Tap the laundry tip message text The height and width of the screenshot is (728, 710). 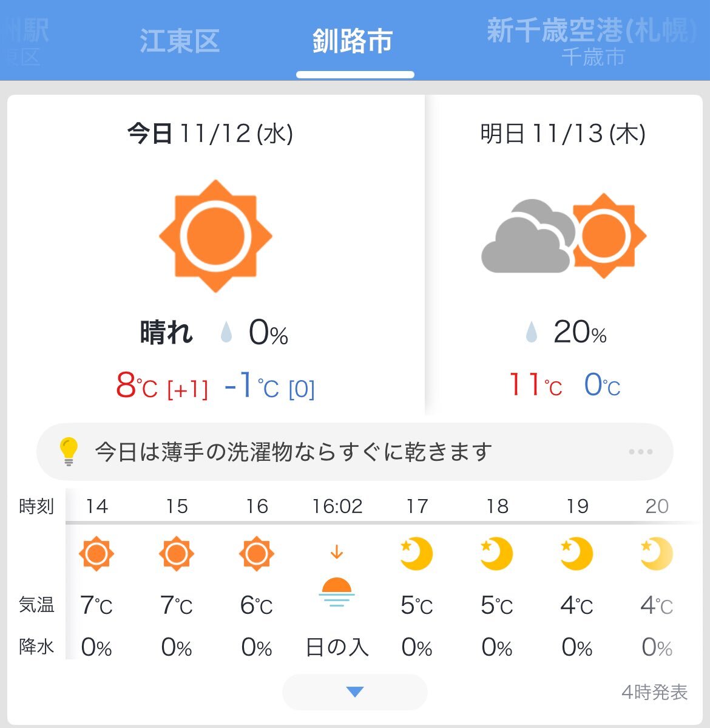click(x=293, y=452)
